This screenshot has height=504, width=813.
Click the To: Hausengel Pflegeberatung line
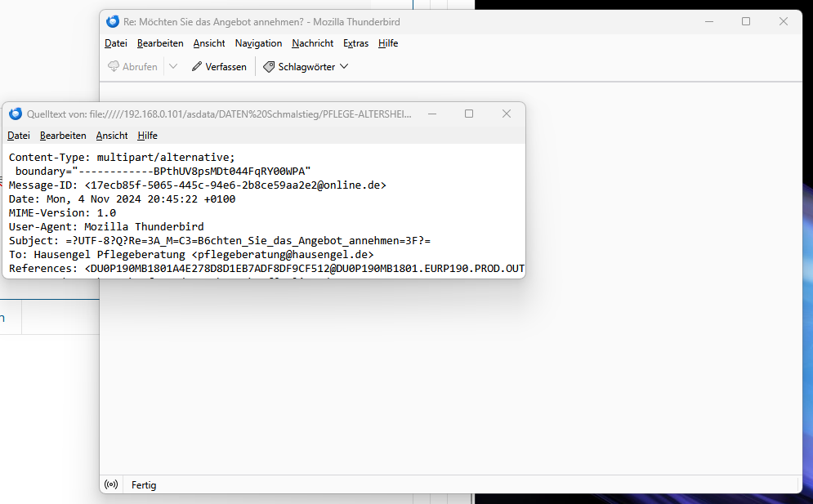pos(191,255)
